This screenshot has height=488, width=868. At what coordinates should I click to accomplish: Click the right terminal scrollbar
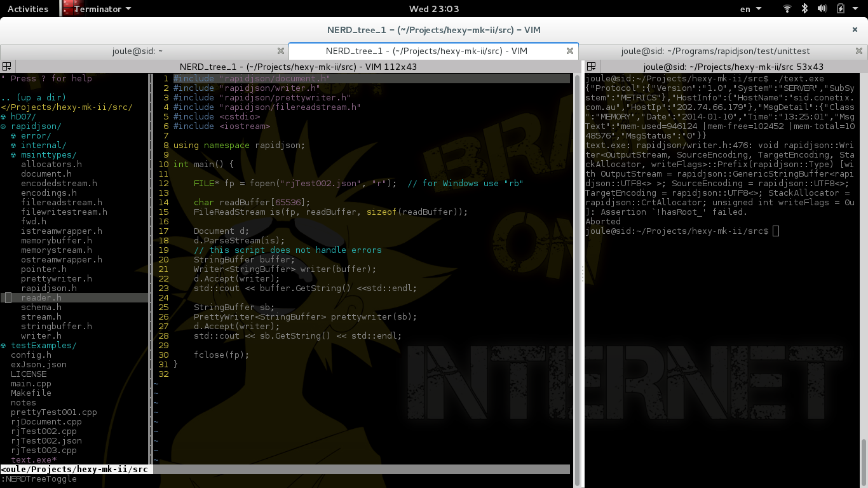864,463
